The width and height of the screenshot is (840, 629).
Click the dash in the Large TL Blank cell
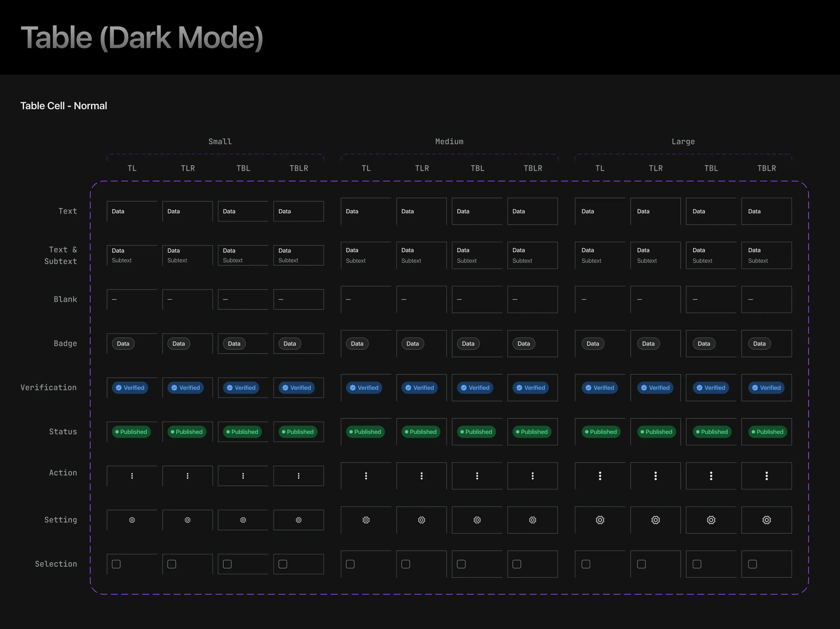pyautogui.click(x=584, y=299)
